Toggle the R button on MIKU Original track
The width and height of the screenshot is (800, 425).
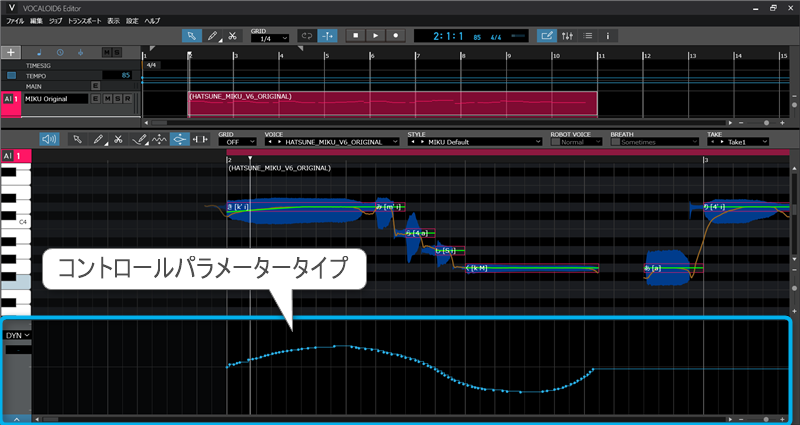(x=128, y=99)
